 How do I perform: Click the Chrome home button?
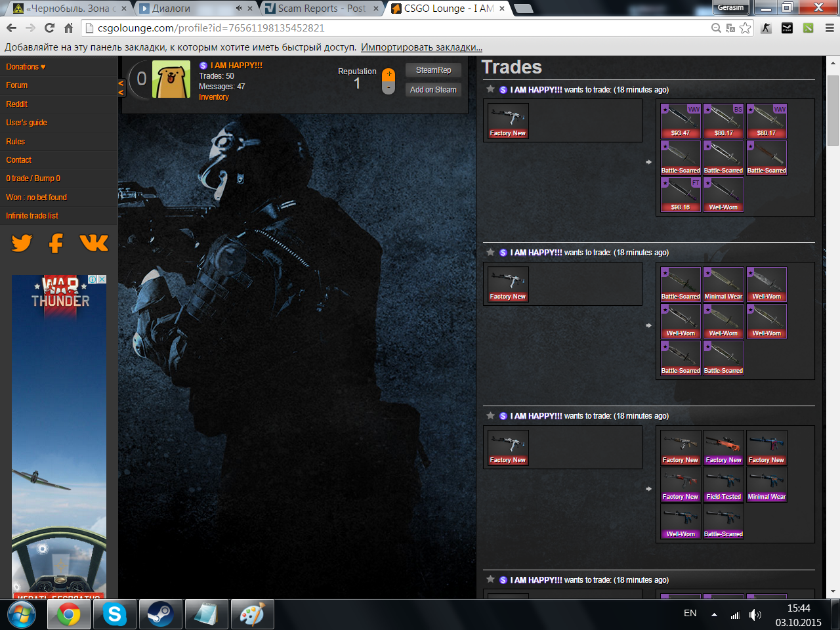click(68, 28)
